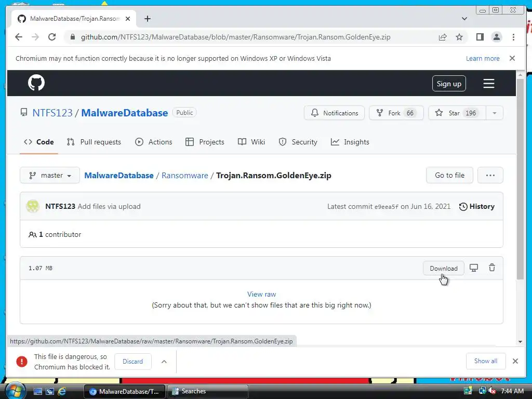Launch Internet Explorer from quick launch

click(x=62, y=391)
